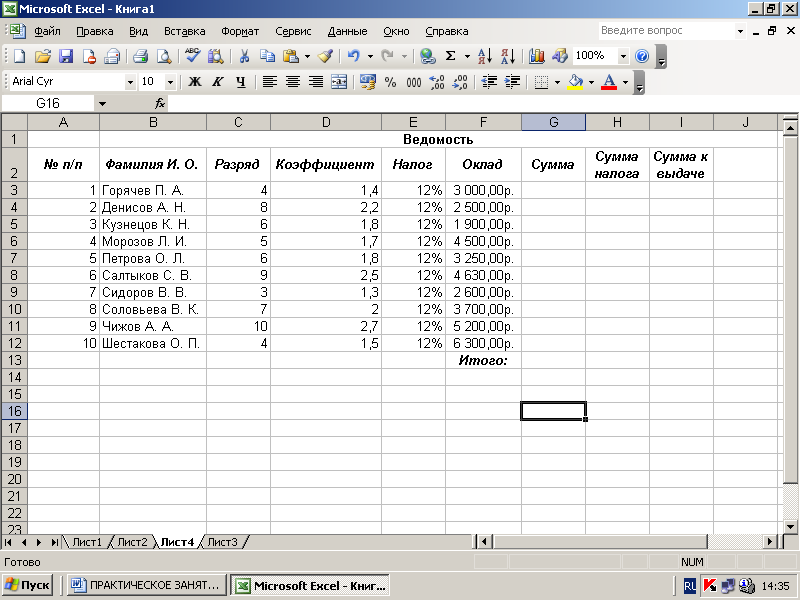Decrease the cell indent
Viewport: 800px width, 600px height.
pos(489,82)
